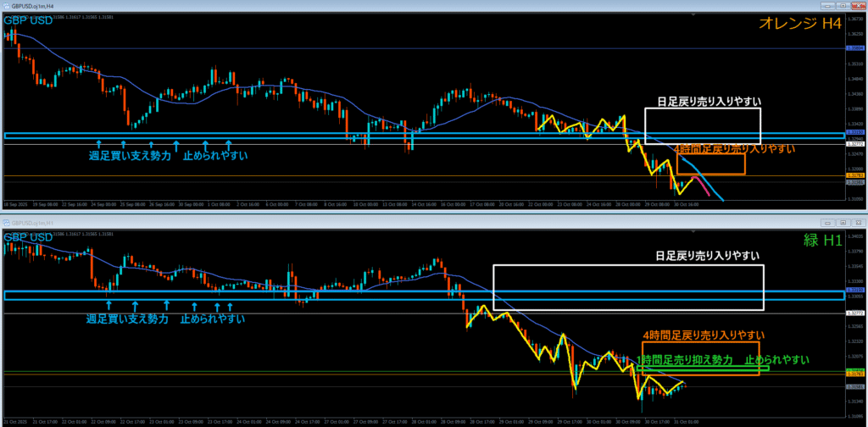Close the GBPUSD H1 chart window
Viewport: 868px width, 427px height.
click(857, 222)
